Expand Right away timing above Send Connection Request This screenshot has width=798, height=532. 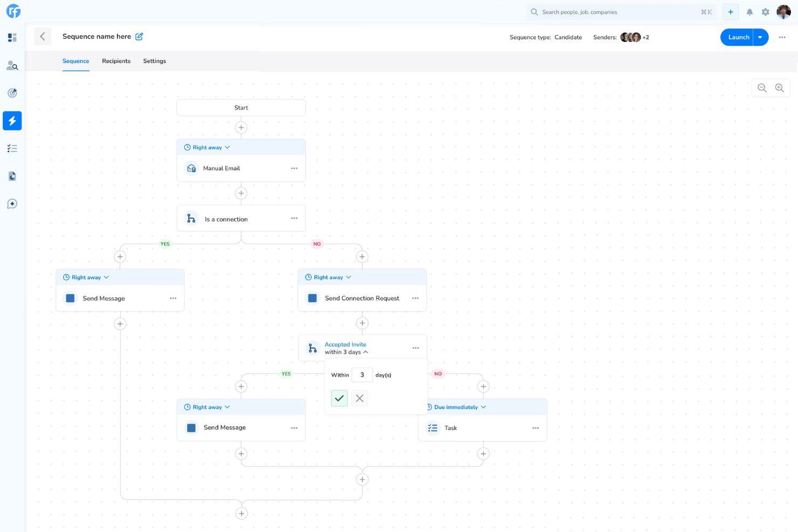tap(328, 277)
